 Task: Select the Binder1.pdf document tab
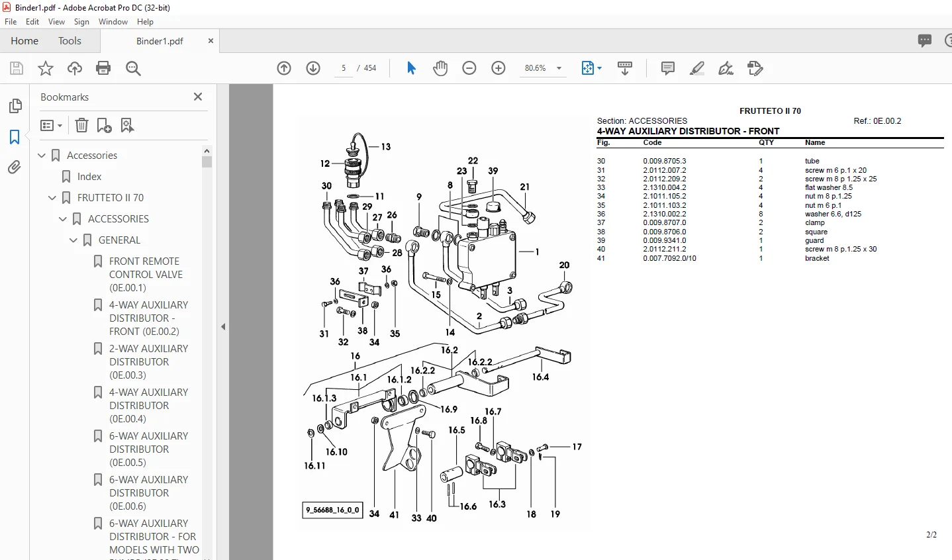160,41
